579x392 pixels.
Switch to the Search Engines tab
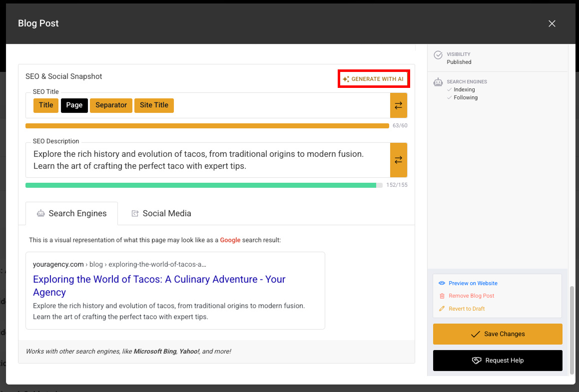click(x=71, y=213)
